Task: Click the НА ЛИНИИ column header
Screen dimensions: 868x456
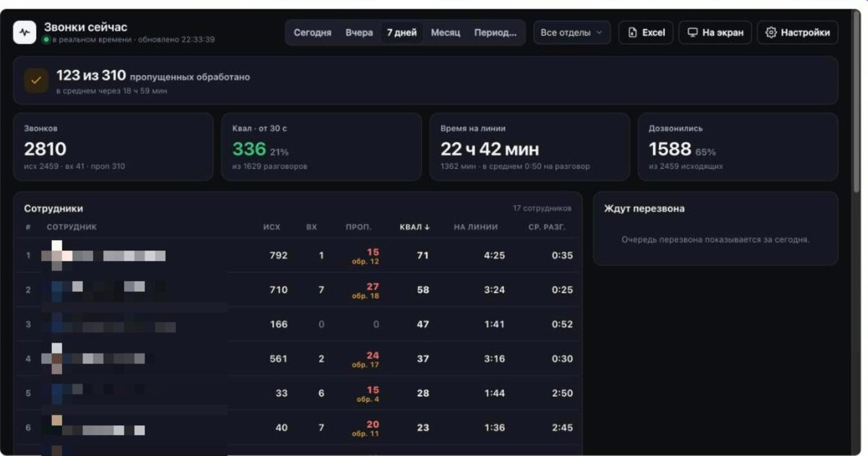Action: point(476,227)
